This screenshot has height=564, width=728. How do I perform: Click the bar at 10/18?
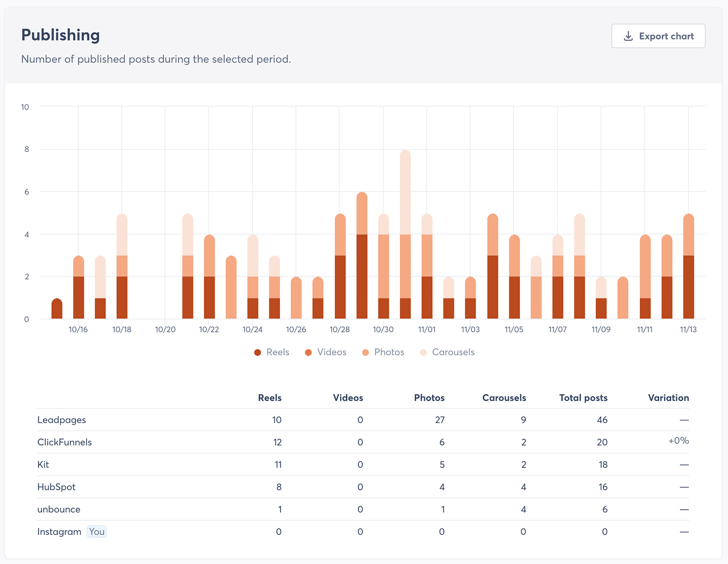[x=122, y=266]
